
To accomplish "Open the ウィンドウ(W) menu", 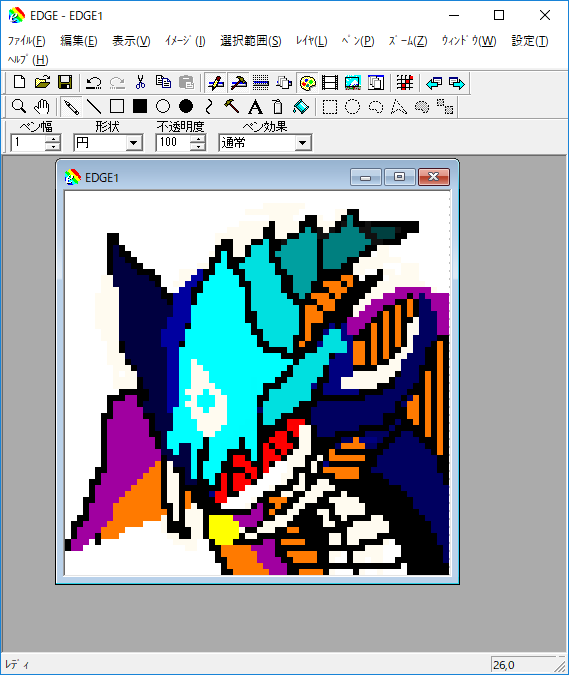I will pos(469,41).
